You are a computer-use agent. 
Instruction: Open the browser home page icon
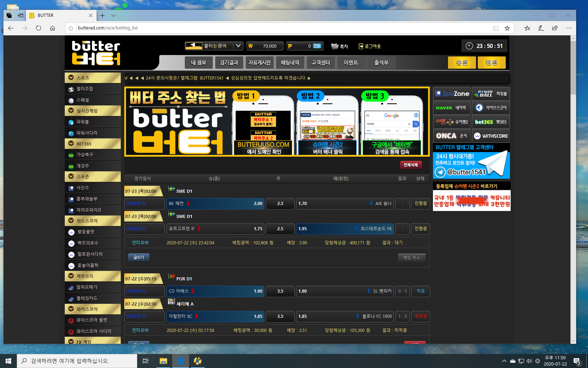[x=52, y=28]
